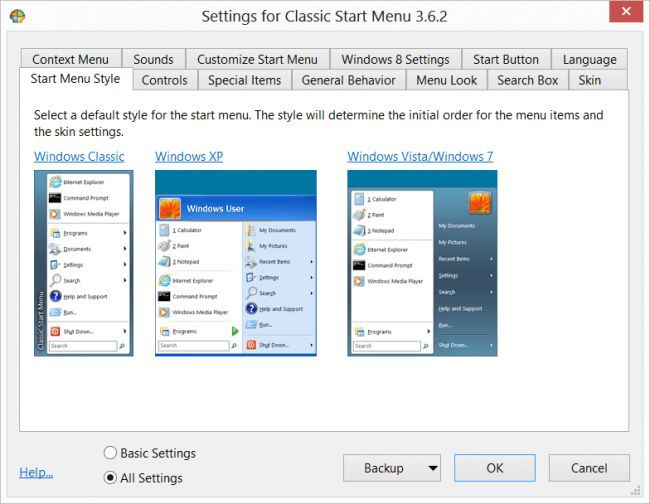The image size is (650, 504).
Task: Click the Windows XP style preview image
Action: click(x=236, y=263)
